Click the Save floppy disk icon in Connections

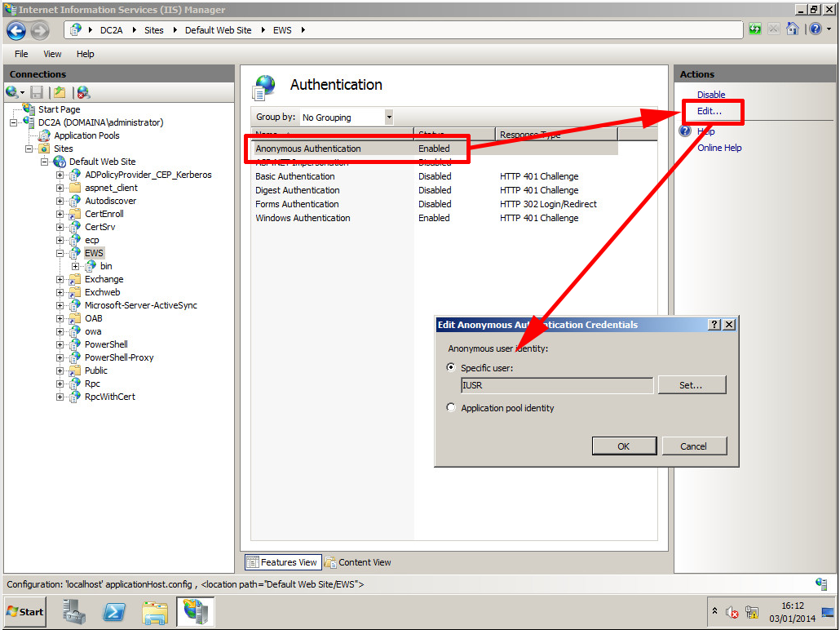click(x=37, y=92)
